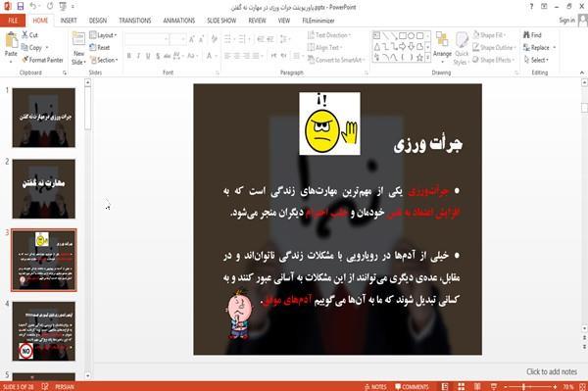Toggle Strikethrough formatting

tap(168, 56)
